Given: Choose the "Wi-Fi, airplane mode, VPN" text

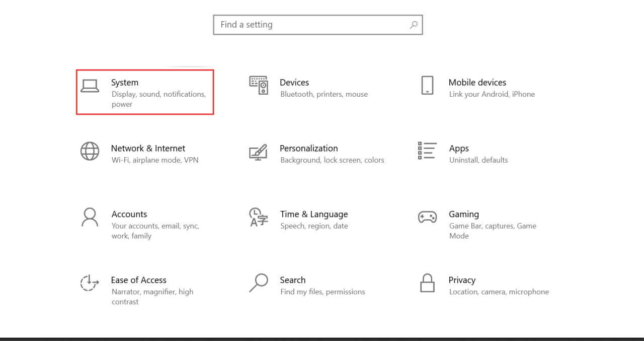Looking at the screenshot, I should pyautogui.click(x=155, y=160).
